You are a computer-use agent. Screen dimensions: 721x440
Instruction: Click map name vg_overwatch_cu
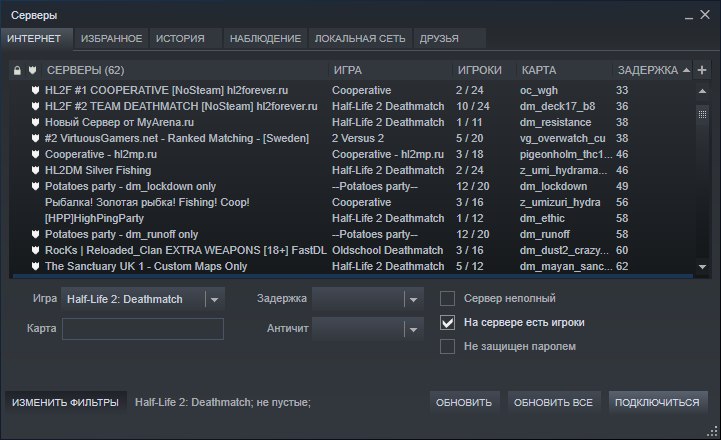tap(562, 138)
